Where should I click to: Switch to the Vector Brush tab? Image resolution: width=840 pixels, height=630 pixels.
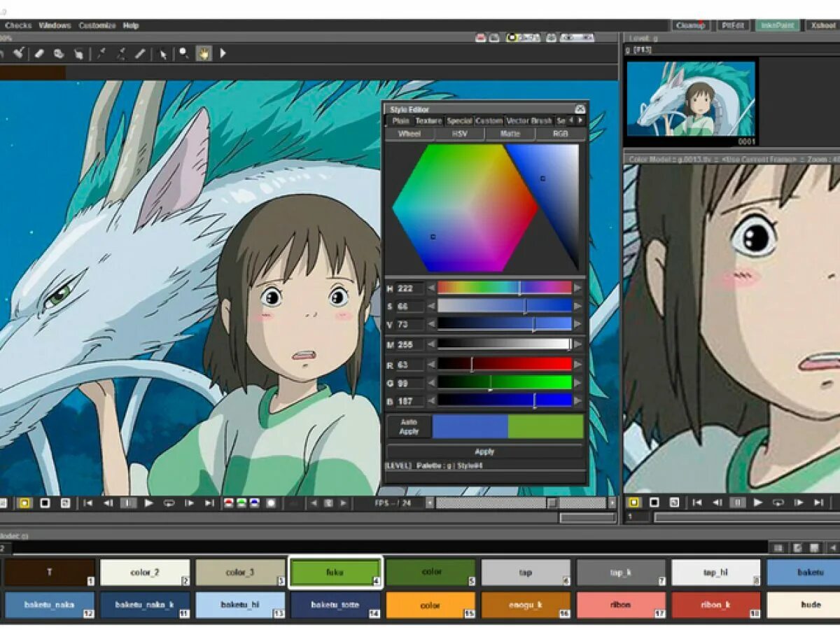point(529,121)
